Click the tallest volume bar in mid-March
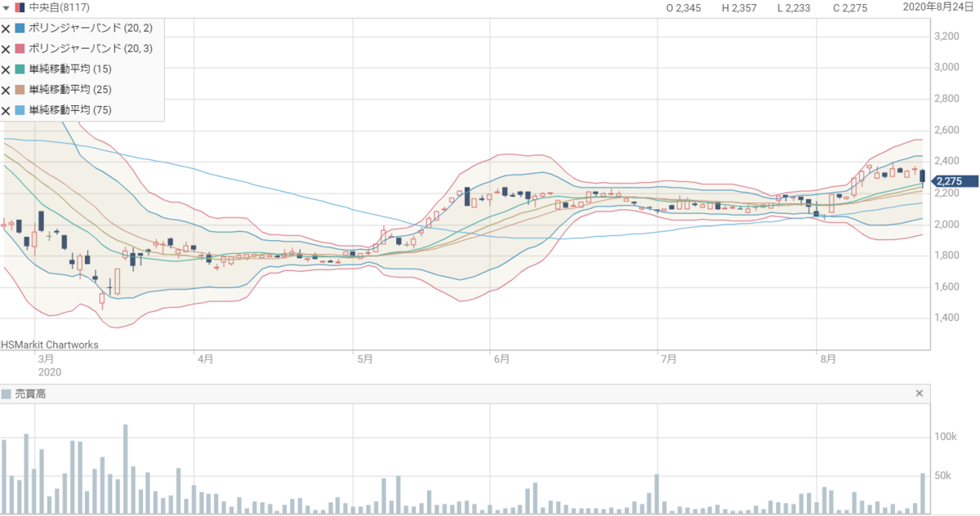The height and width of the screenshot is (516, 980). 125,469
